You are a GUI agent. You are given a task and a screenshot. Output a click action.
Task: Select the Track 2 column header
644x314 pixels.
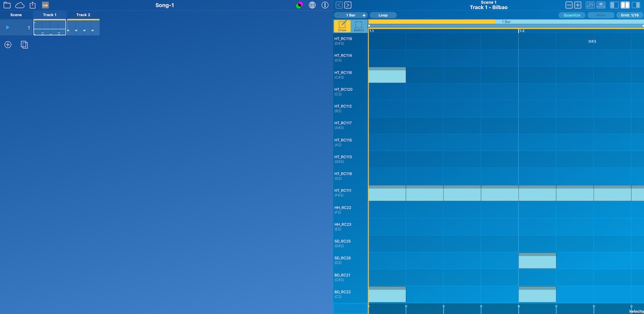click(x=83, y=15)
